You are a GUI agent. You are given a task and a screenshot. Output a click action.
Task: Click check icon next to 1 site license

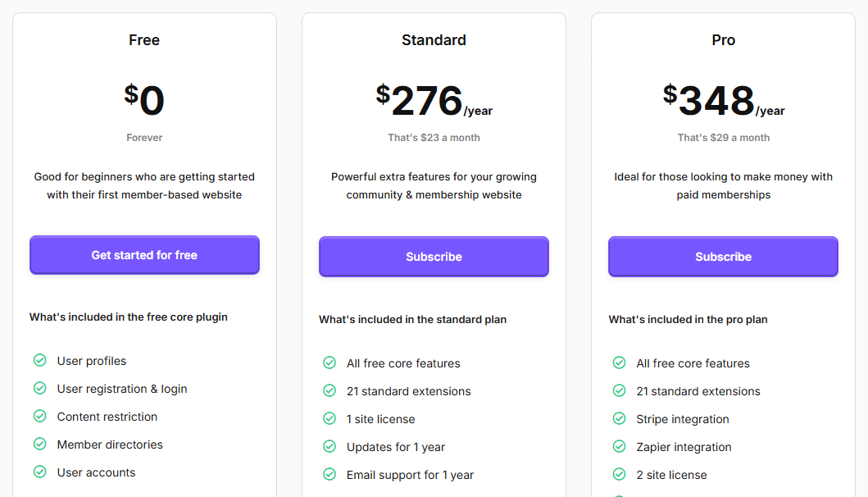tap(329, 419)
